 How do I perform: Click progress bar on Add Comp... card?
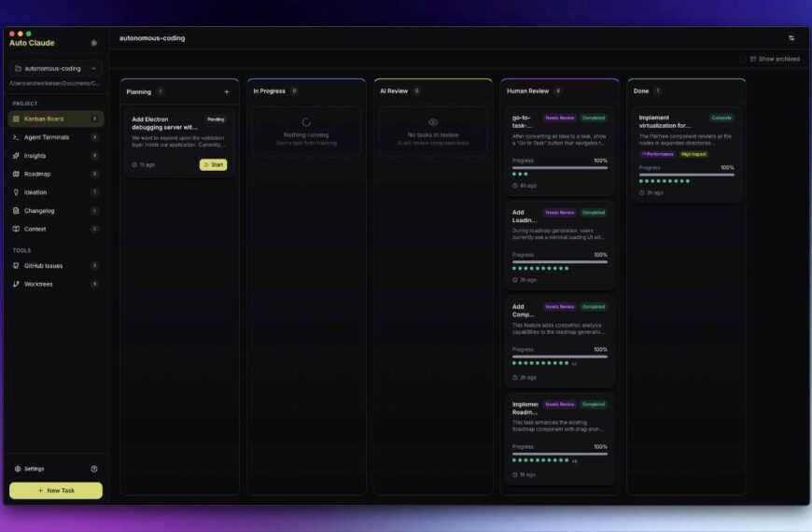coord(560,357)
